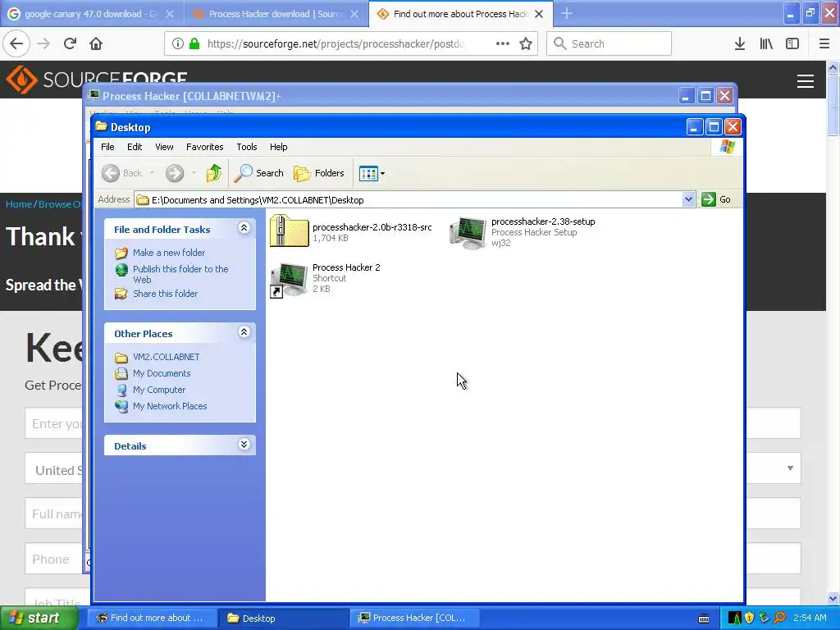
Task: Click the Search magnifier in Desktop window toolbar
Action: tap(258, 173)
